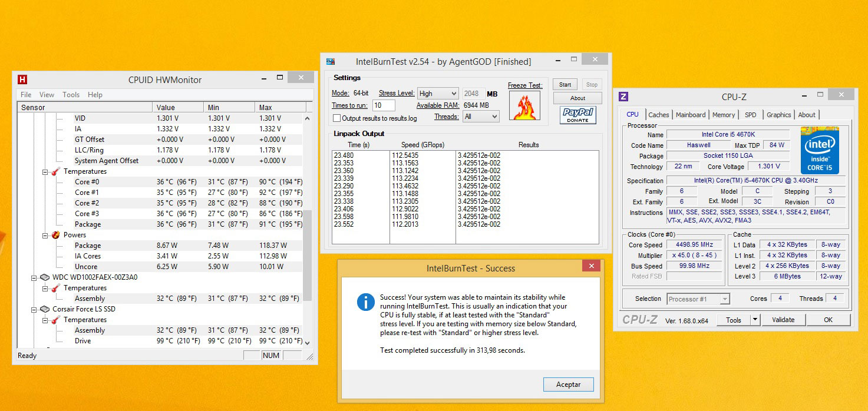
Task: Click the purple Z CPU-Z title icon
Action: (x=623, y=97)
